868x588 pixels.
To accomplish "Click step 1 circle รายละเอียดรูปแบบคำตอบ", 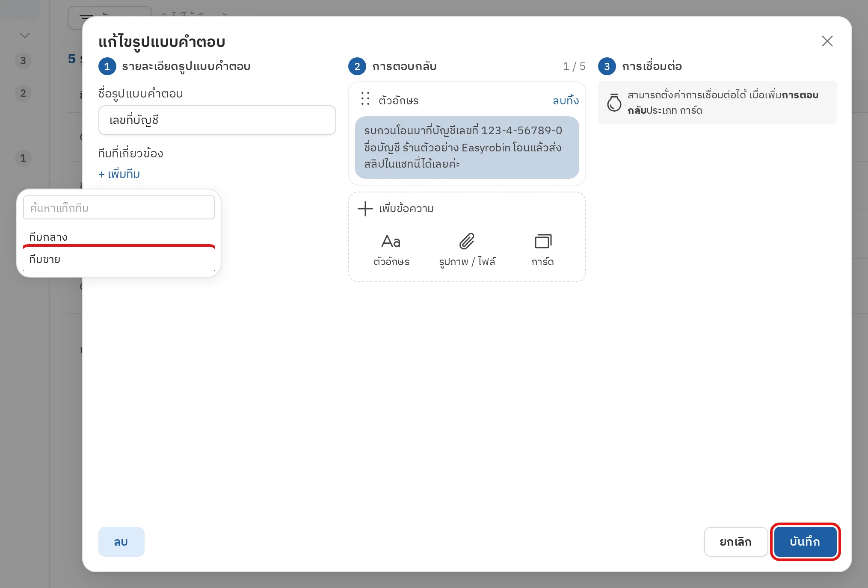I will [x=107, y=66].
